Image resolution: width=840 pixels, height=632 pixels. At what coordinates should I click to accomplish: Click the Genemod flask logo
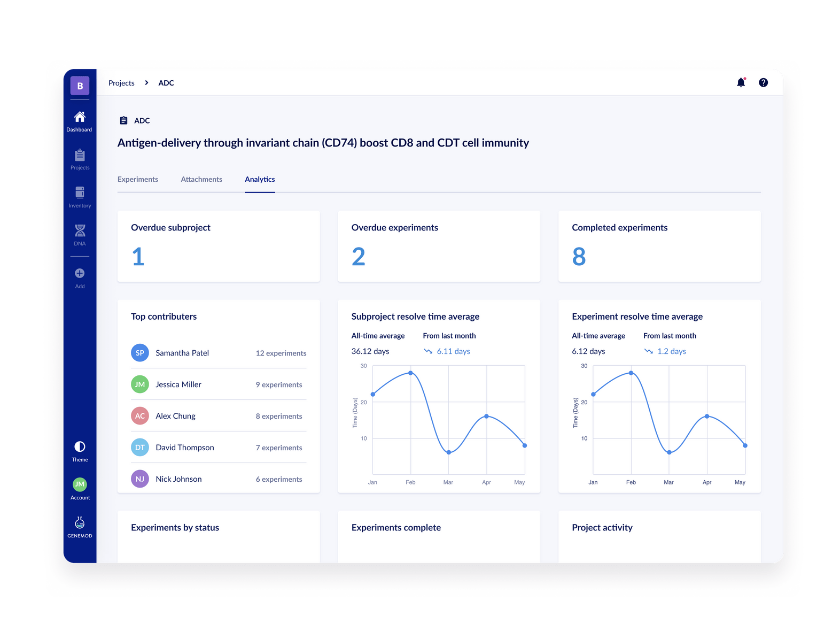80,522
